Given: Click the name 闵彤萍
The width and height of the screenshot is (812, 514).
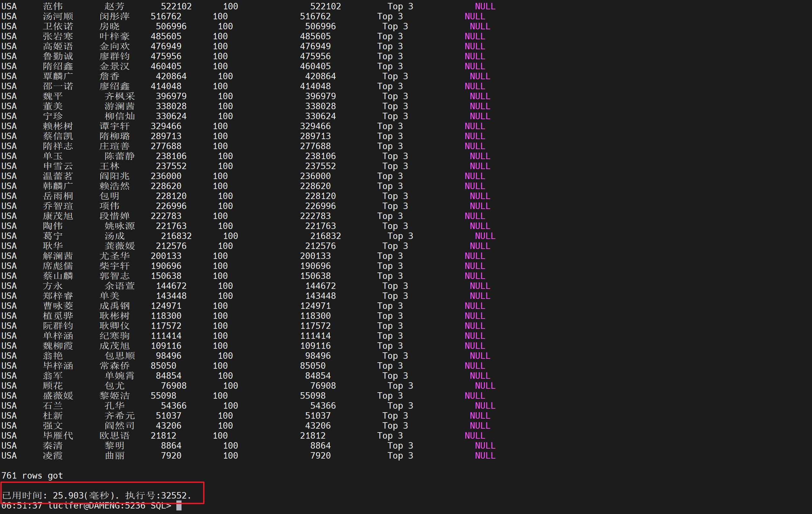Looking at the screenshot, I should coord(114,16).
